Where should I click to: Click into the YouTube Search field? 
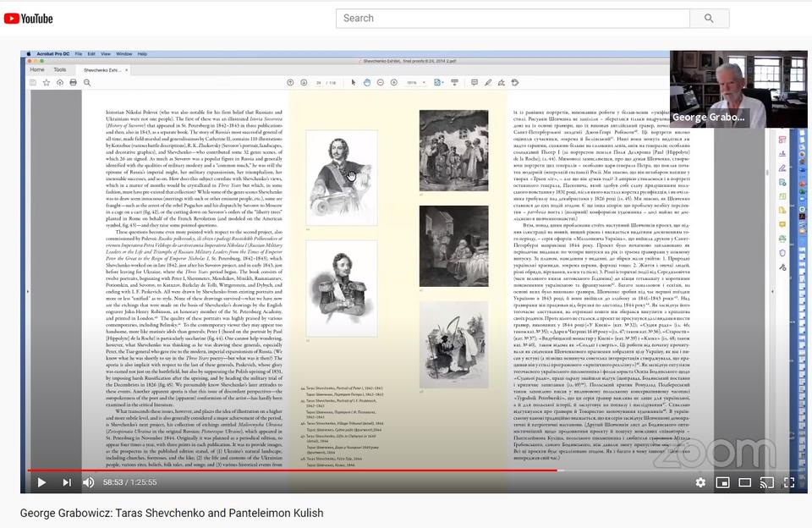tap(513, 18)
